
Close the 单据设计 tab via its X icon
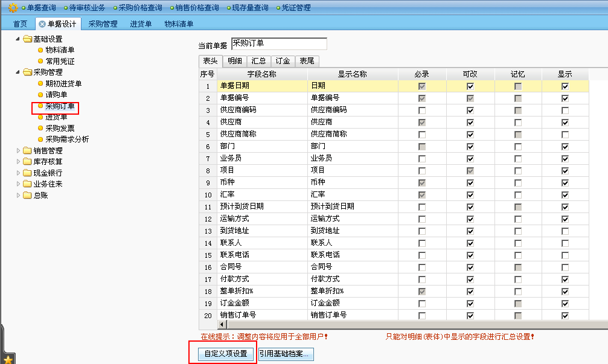42,24
